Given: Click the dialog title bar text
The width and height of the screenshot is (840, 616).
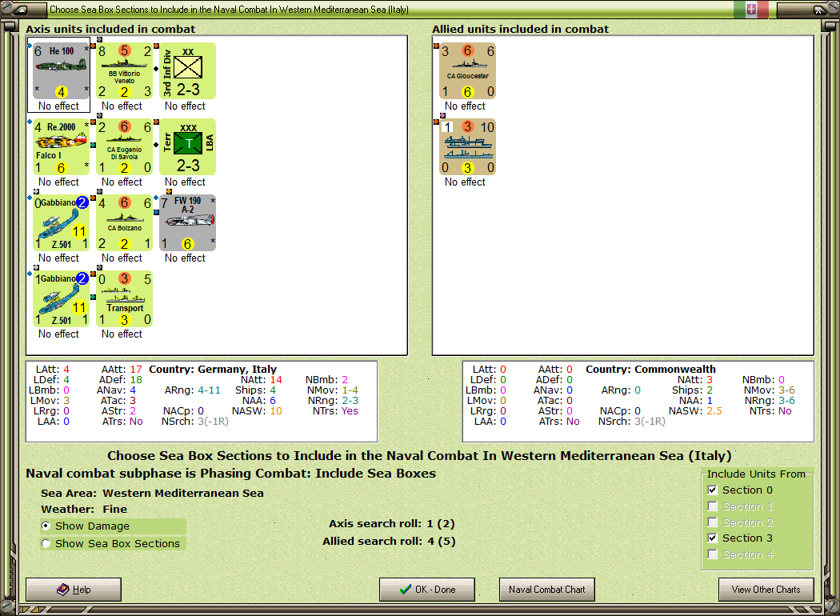Looking at the screenshot, I should pyautogui.click(x=229, y=9).
